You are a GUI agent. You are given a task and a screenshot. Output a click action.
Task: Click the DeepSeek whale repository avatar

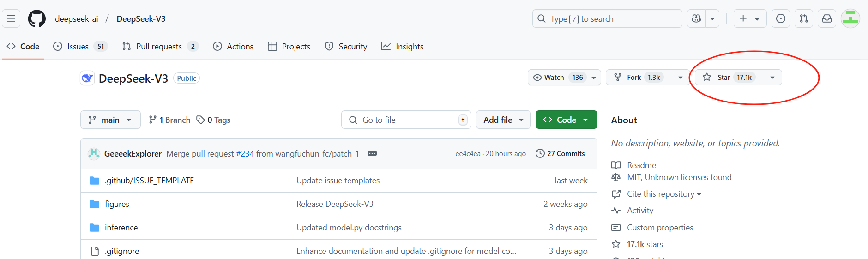[87, 78]
